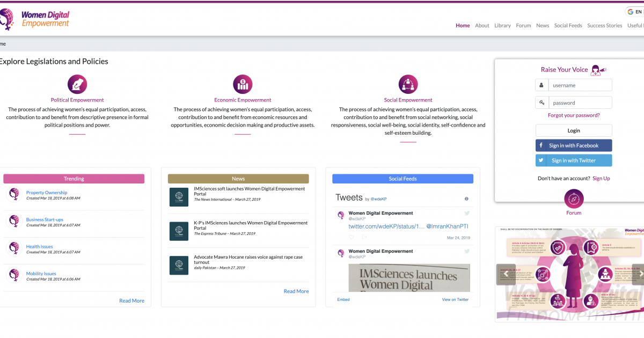
Task: Open IMSciences soft launches portal news headline
Action: click(250, 192)
